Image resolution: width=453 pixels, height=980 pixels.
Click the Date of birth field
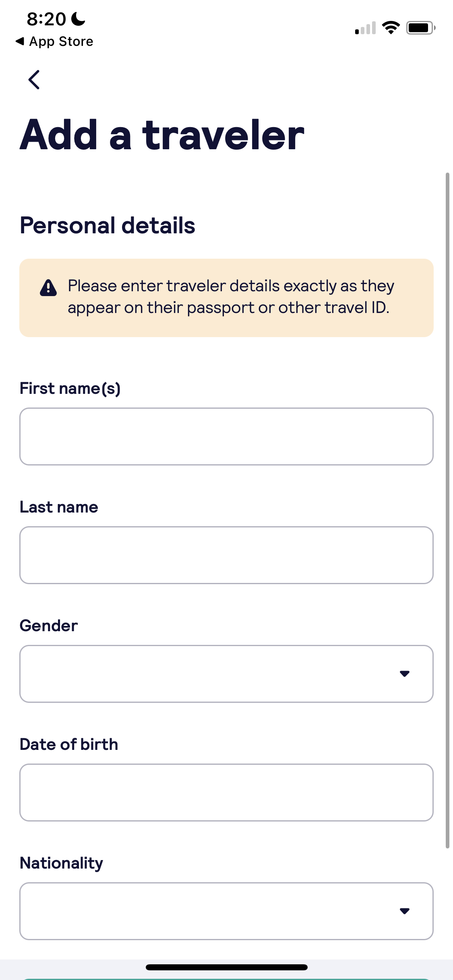[x=226, y=792]
